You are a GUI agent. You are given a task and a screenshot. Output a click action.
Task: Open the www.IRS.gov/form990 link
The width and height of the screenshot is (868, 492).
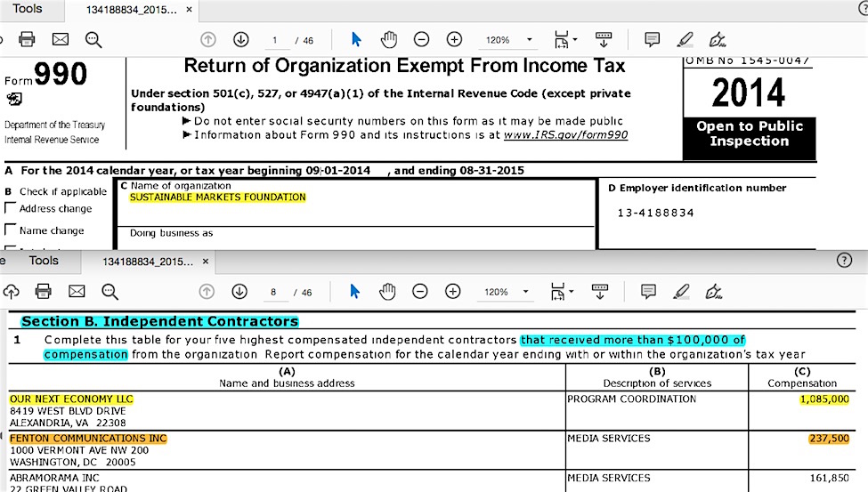565,135
